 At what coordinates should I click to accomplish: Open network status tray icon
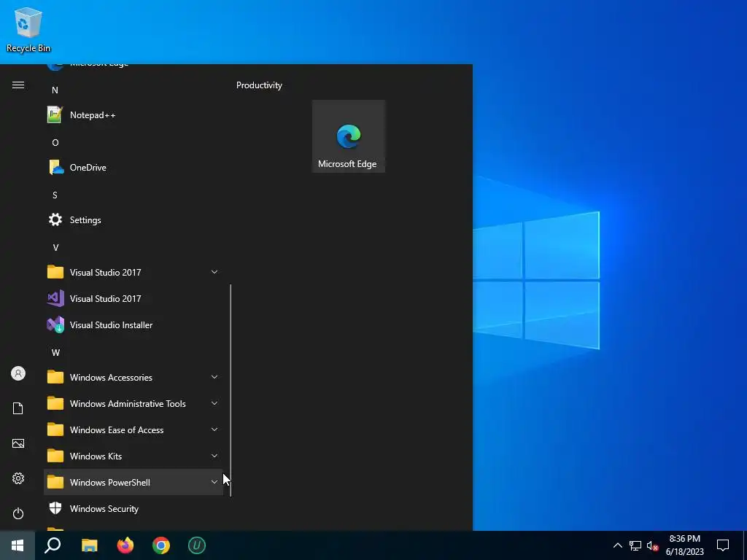coord(635,545)
